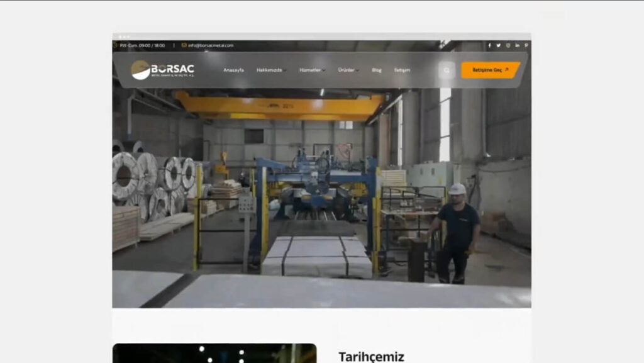Open the Twitter social icon
Image resolution: width=644 pixels, height=363 pixels.
point(498,45)
